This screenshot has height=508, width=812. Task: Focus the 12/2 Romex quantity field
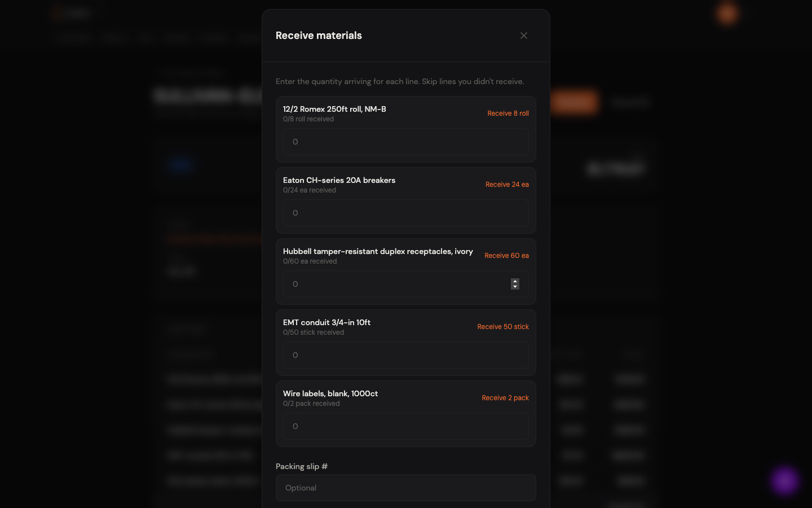(x=406, y=142)
